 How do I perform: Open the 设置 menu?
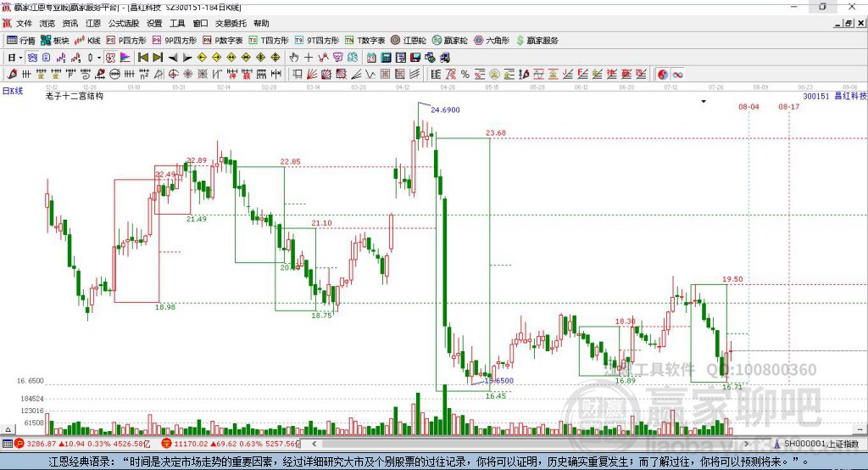tap(154, 23)
